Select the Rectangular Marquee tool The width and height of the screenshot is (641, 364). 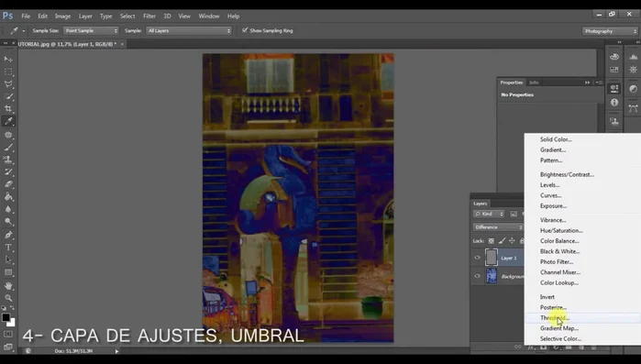coord(8,72)
